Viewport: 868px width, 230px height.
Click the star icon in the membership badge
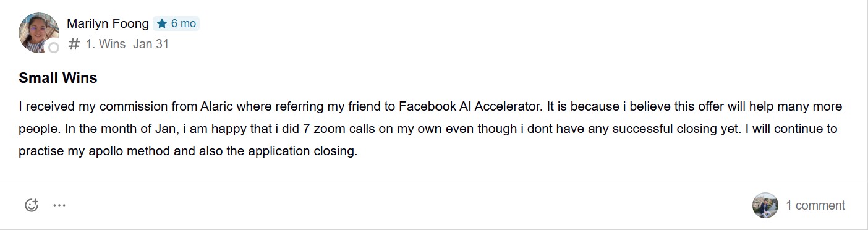(x=162, y=23)
